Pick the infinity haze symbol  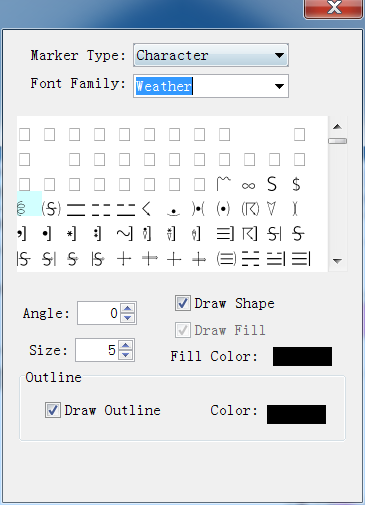(x=249, y=185)
